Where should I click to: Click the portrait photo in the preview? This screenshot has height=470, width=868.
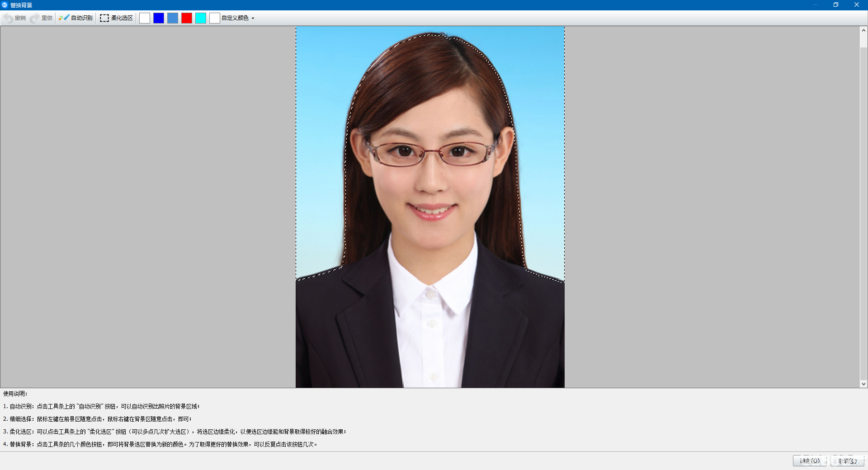click(430, 207)
